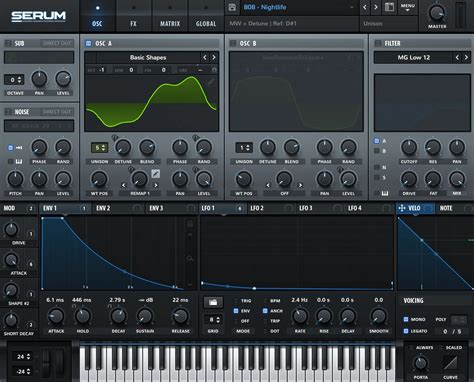Select the pencil edit icon on OSC A
This screenshot has width=474, height=382.
click(x=156, y=173)
